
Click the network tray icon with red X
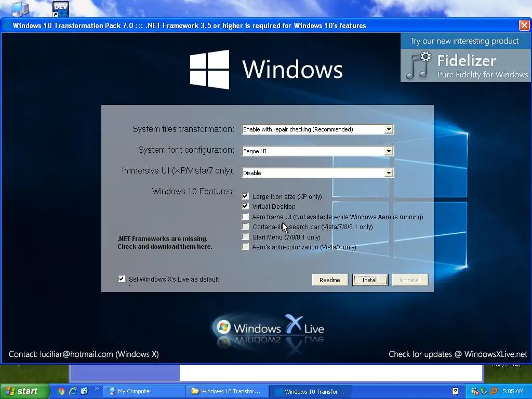pyautogui.click(x=474, y=392)
